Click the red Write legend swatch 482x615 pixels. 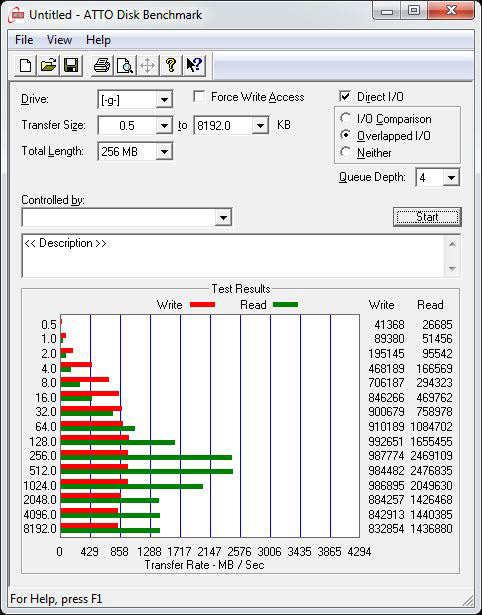(202, 304)
